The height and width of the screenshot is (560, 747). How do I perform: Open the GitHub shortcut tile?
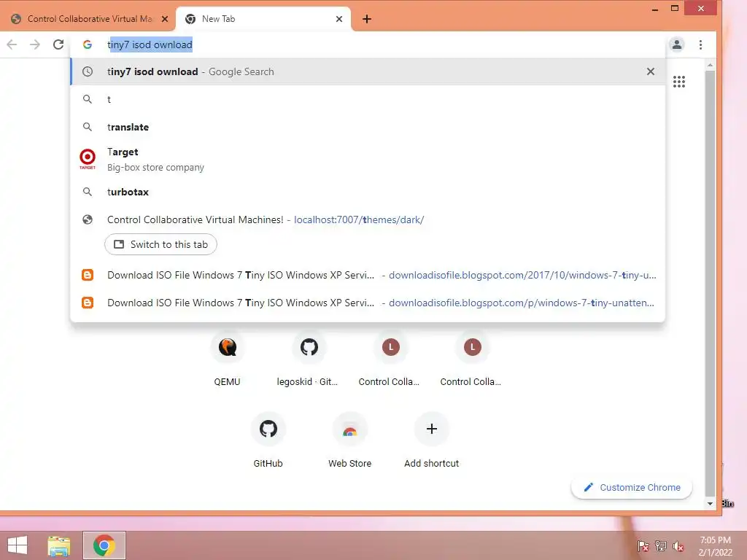(x=268, y=441)
